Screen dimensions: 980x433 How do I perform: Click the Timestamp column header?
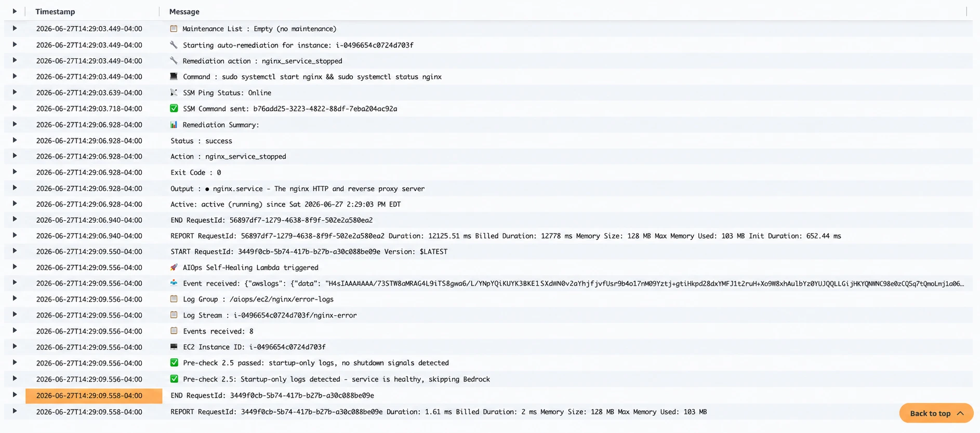(x=55, y=11)
